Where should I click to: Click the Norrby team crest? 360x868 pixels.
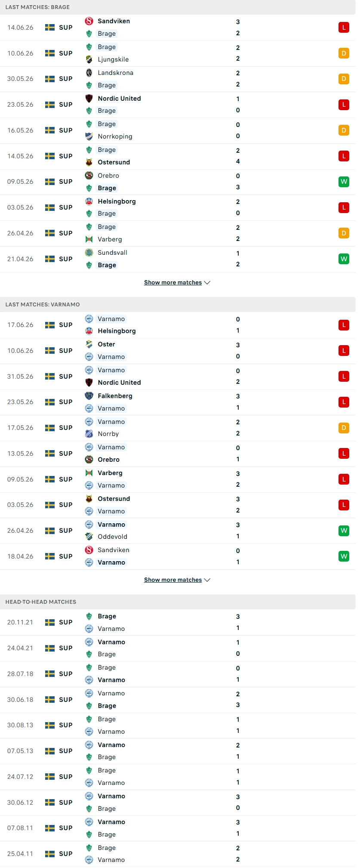pyautogui.click(x=89, y=434)
